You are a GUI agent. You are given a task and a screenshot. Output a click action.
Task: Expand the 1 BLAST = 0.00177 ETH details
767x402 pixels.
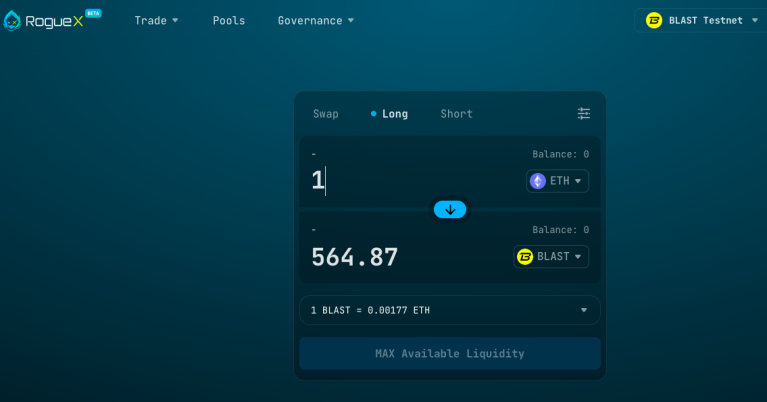450,310
